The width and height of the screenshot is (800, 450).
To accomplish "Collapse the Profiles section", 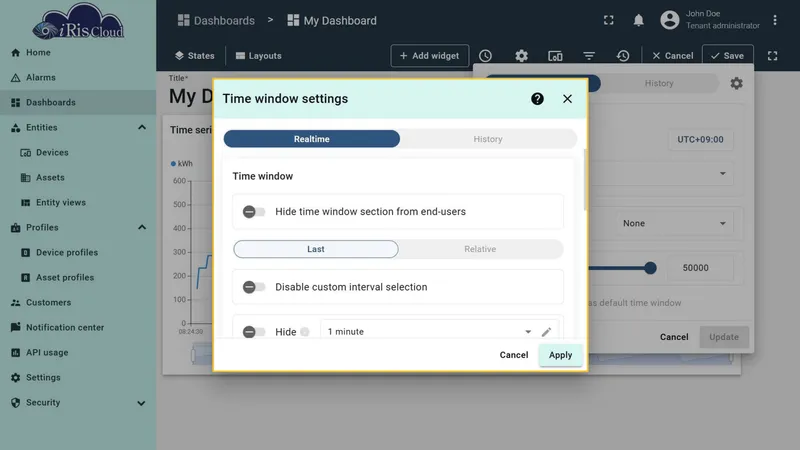I will [142, 228].
